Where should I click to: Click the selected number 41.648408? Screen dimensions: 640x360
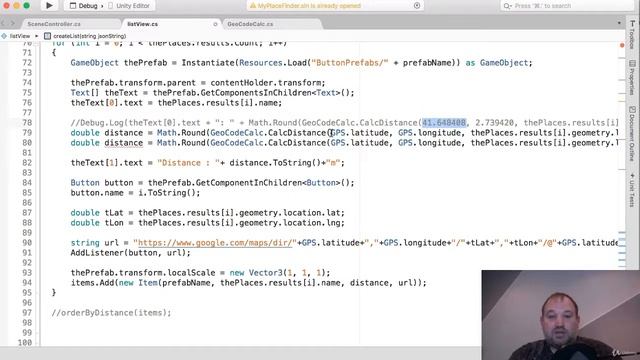coord(444,122)
